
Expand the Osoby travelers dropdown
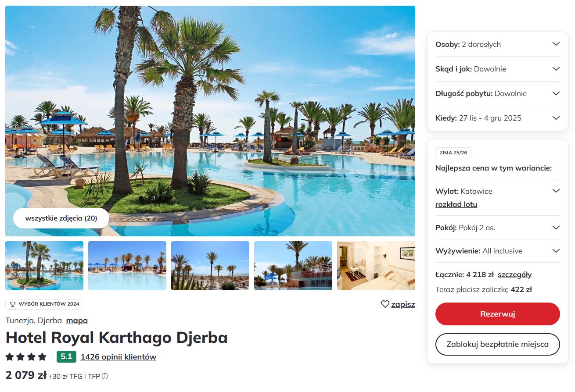click(x=498, y=44)
